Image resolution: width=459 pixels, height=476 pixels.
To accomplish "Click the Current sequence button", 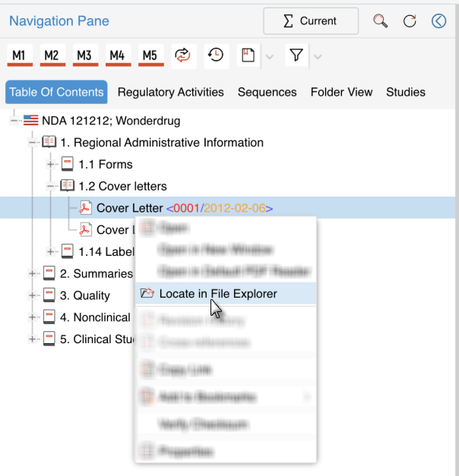I will (x=311, y=21).
